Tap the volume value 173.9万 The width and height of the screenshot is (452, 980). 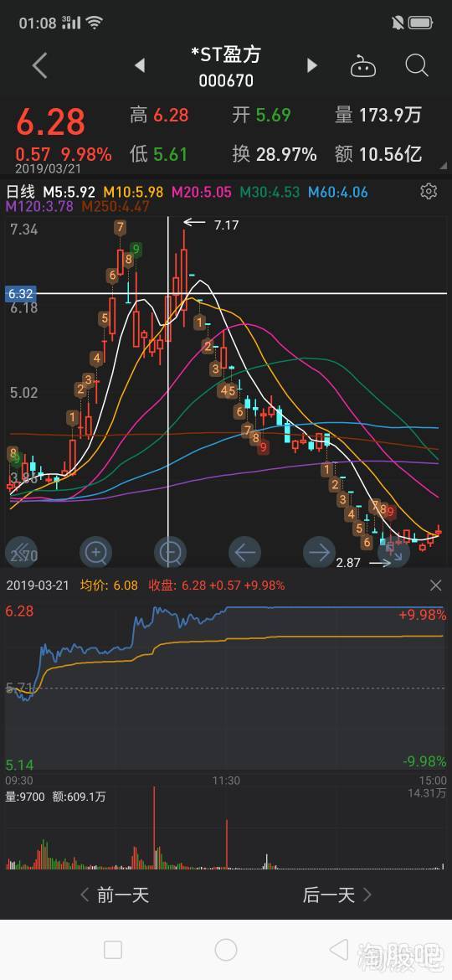coord(391,115)
